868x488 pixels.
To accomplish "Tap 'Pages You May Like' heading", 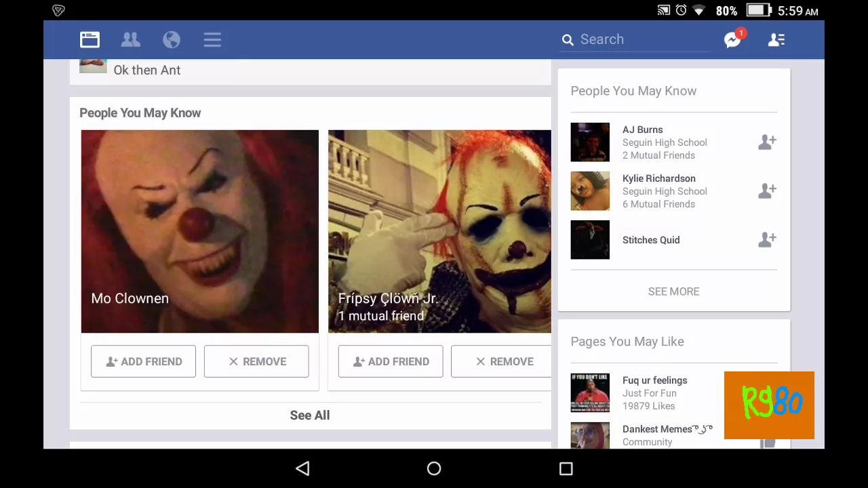I will click(627, 342).
